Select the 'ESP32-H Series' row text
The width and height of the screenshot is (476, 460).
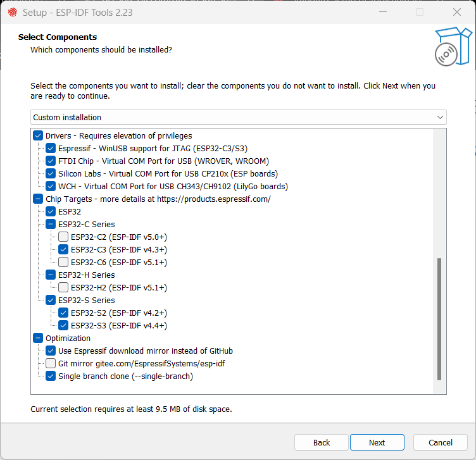click(87, 275)
